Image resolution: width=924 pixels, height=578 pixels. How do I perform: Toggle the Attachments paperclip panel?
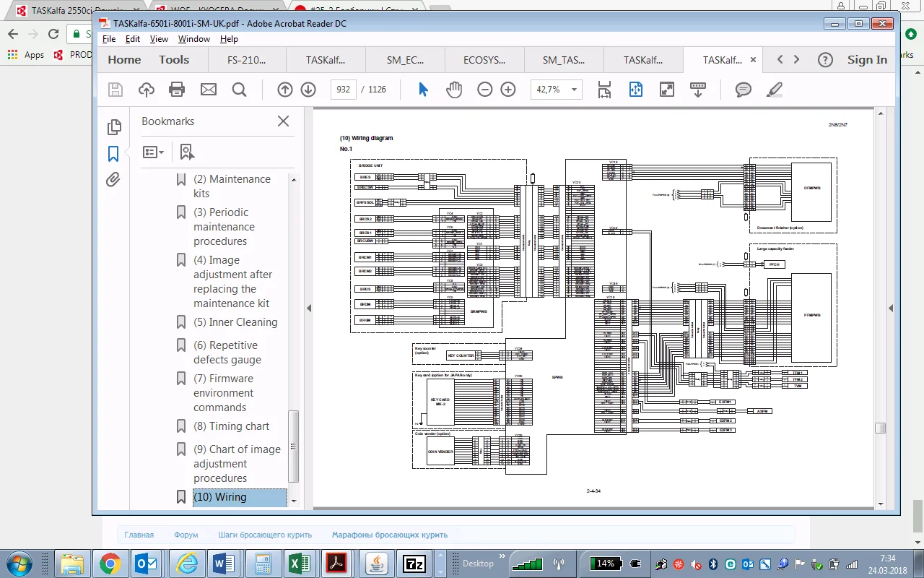click(x=113, y=180)
